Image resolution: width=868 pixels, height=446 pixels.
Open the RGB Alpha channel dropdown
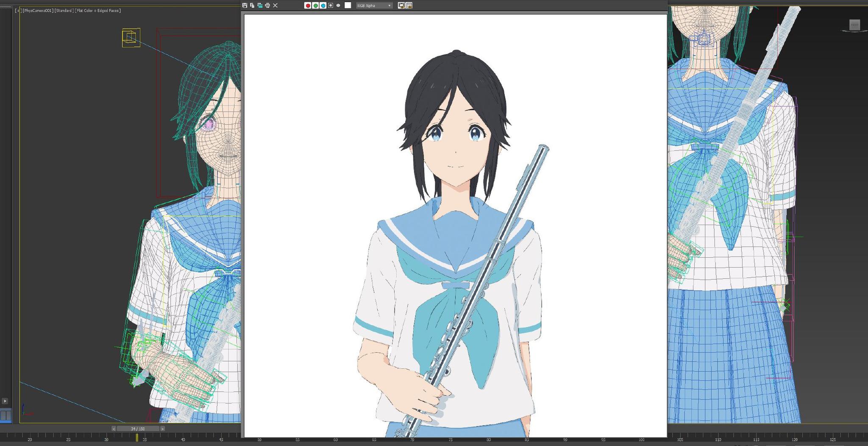coord(374,6)
